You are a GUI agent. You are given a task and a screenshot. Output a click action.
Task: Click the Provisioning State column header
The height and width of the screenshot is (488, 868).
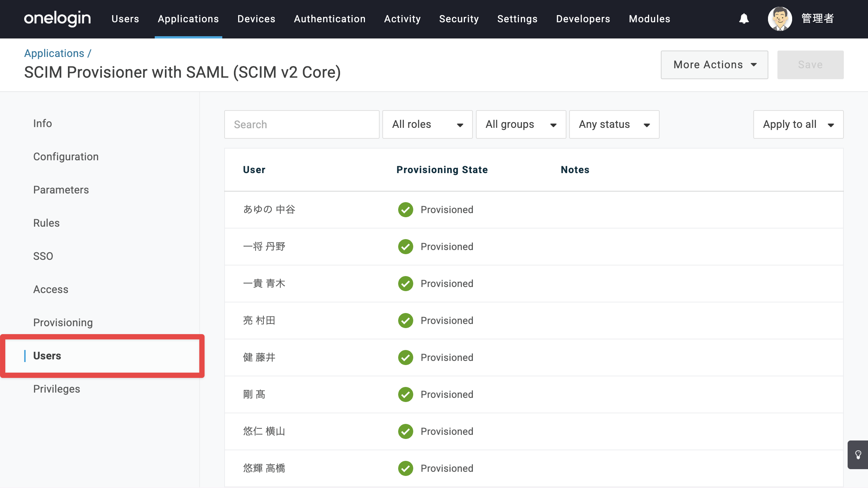click(442, 170)
